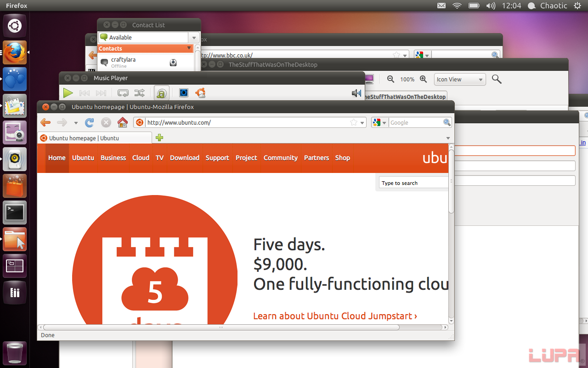Open the TV navigation link
Screen dimensions: 588x368
[x=159, y=158]
